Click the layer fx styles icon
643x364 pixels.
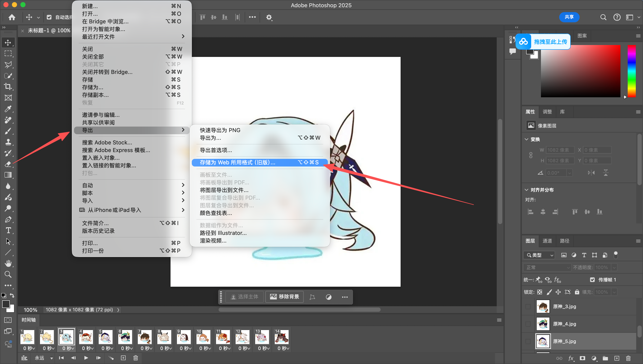[x=571, y=358]
